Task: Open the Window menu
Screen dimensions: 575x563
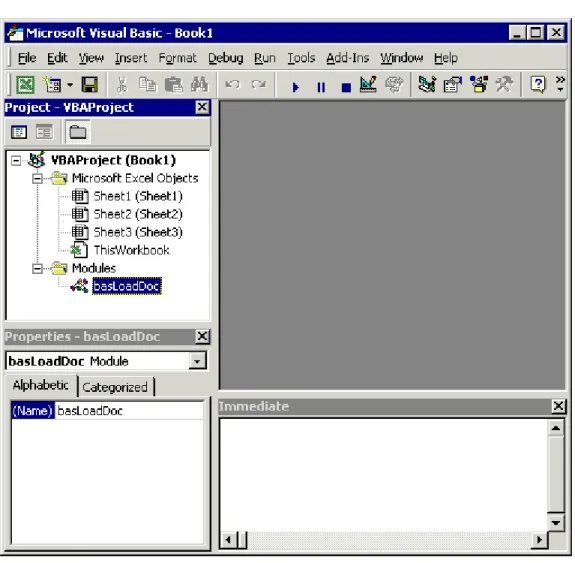Action: coord(402,58)
